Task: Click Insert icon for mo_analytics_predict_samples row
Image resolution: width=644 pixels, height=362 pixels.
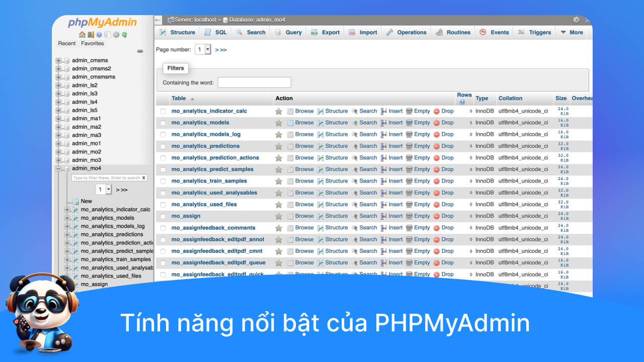Action: click(x=384, y=169)
